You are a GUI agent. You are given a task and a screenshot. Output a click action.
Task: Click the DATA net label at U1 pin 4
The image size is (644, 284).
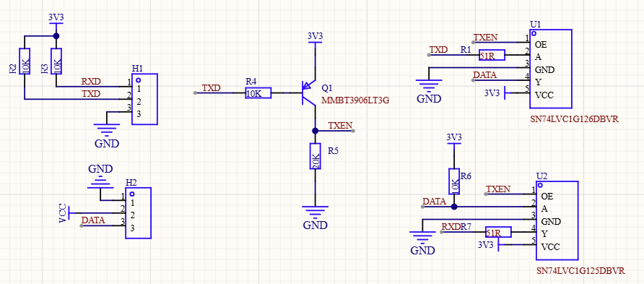click(x=485, y=75)
